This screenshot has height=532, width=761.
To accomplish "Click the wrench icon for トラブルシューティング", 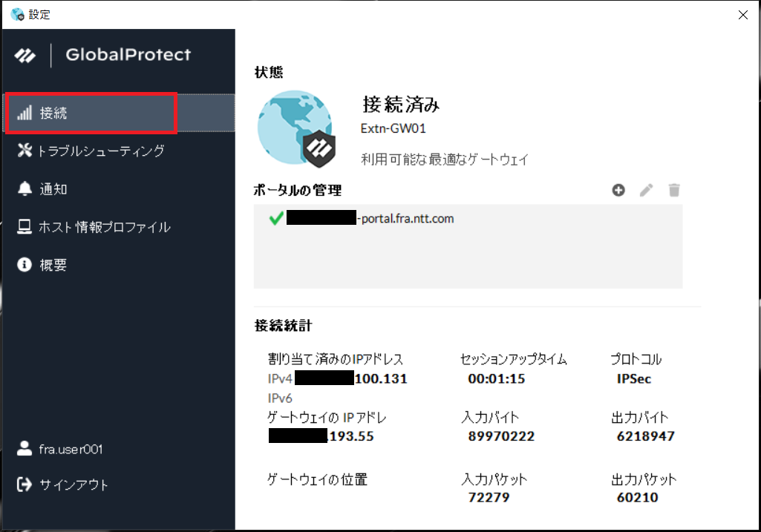I will pyautogui.click(x=25, y=151).
